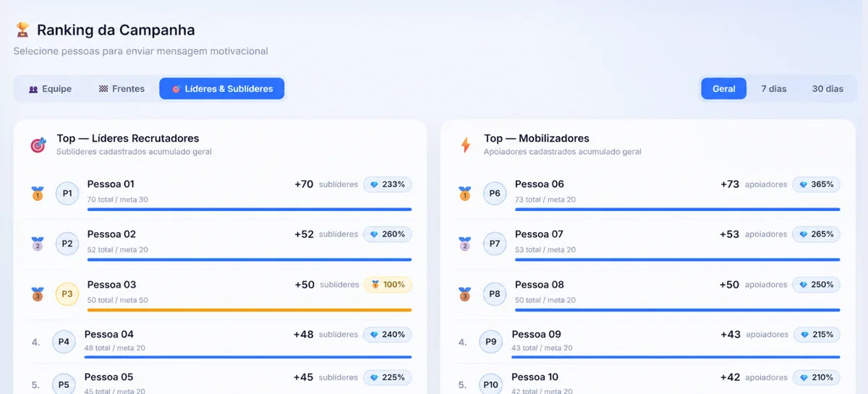868x394 pixels.
Task: Select the P9 avatar
Action: pyautogui.click(x=491, y=342)
